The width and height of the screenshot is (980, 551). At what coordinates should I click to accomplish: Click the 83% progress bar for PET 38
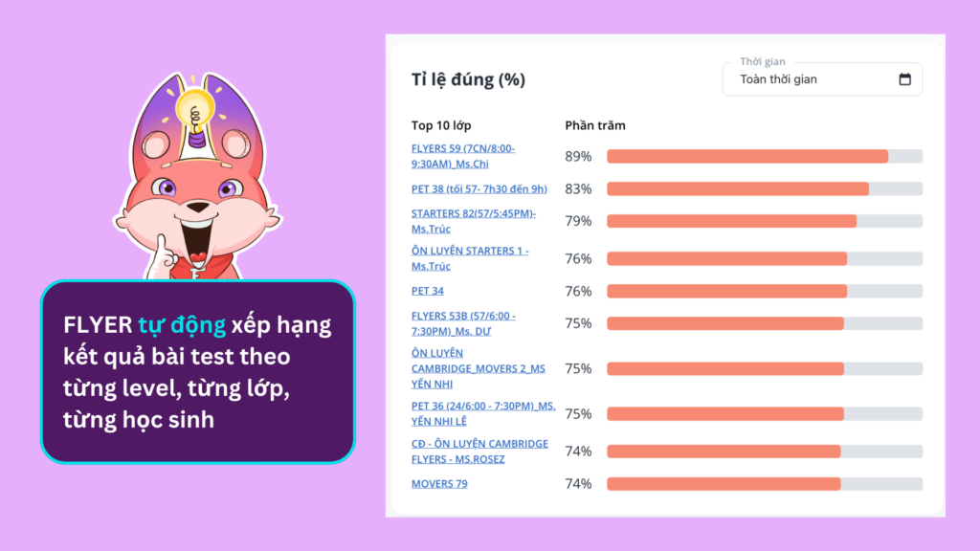[764, 188]
